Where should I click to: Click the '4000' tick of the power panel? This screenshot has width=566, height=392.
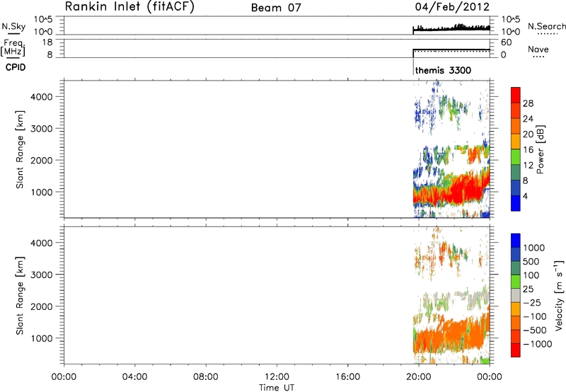click(42, 97)
